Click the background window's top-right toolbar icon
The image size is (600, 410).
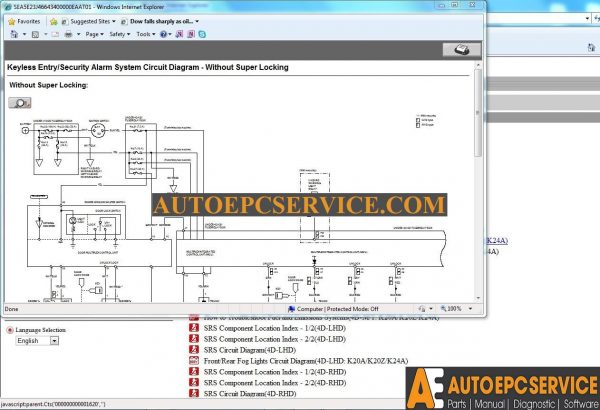click(x=591, y=47)
